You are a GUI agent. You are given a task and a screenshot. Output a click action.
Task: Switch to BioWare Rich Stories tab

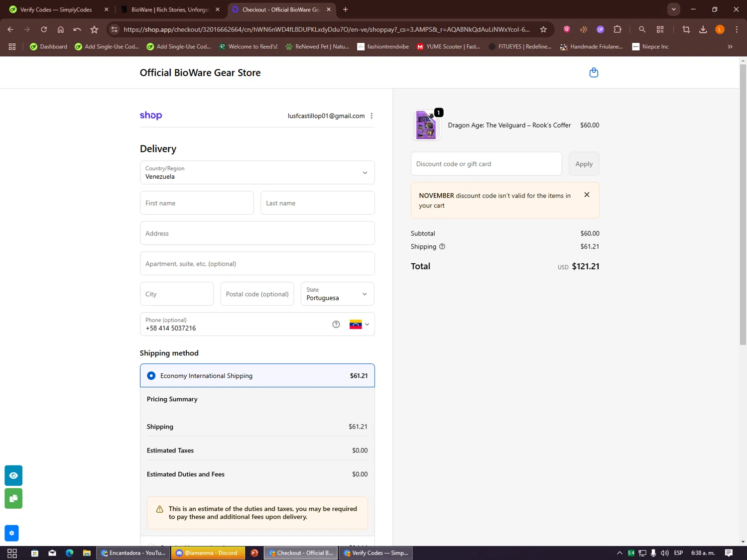click(170, 9)
